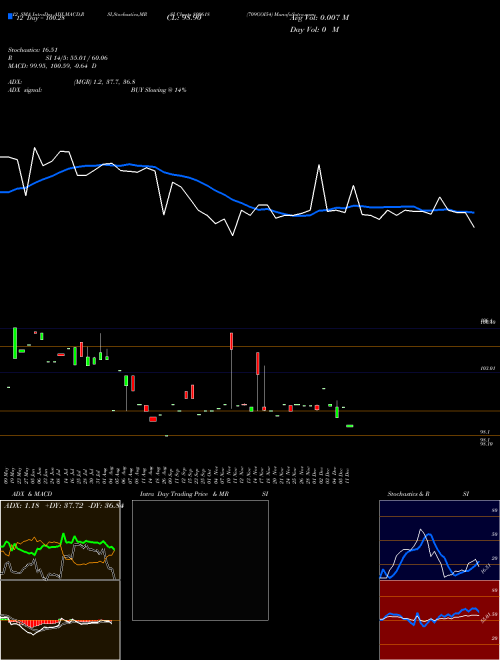Click the 'Avg Vol: 0.007 M' label

tap(319, 18)
